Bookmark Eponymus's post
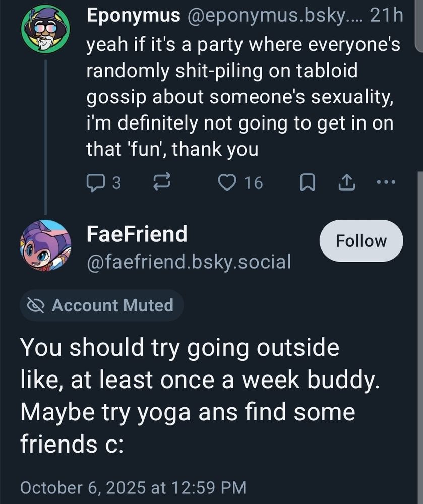Image resolution: width=423 pixels, height=504 pixels. (308, 183)
